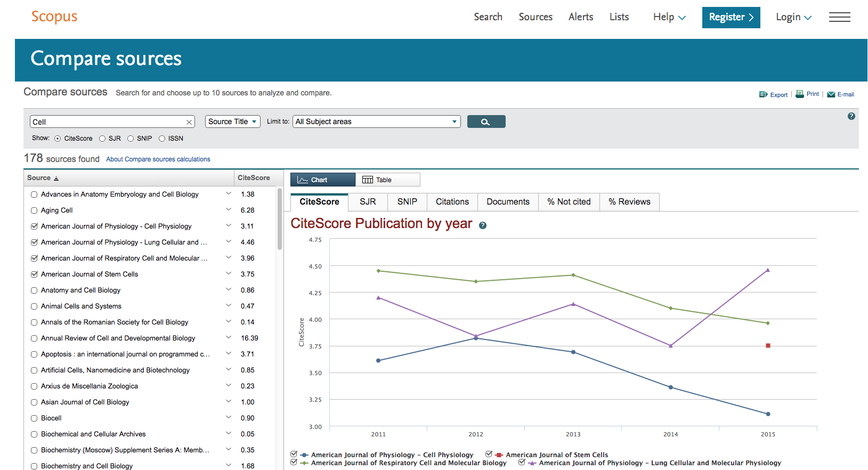Go to Sources in top navigation
This screenshot has width=868, height=470.
536,17
